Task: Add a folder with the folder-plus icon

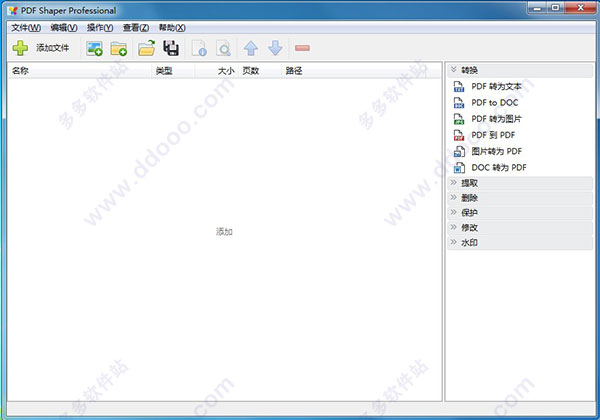Action: point(119,49)
